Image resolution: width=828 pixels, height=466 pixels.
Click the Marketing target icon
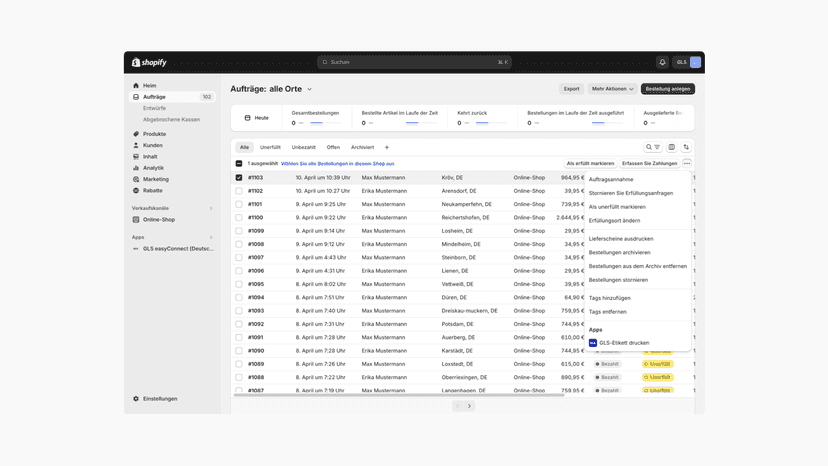pyautogui.click(x=136, y=180)
